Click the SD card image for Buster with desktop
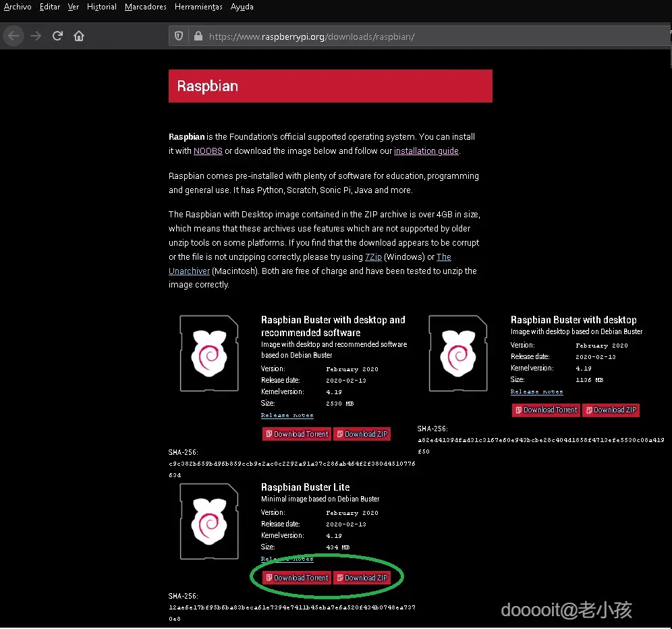 (458, 353)
